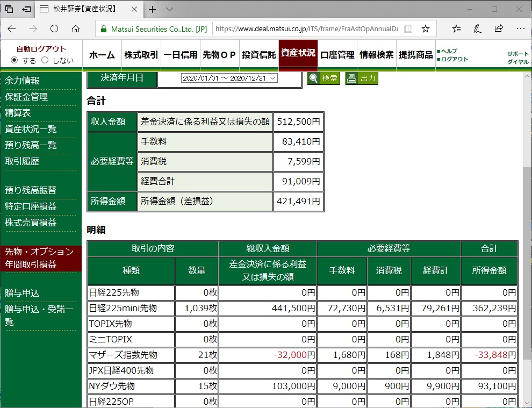Open the favorites hub icon
This screenshot has width=532, height=408.
[456, 28]
